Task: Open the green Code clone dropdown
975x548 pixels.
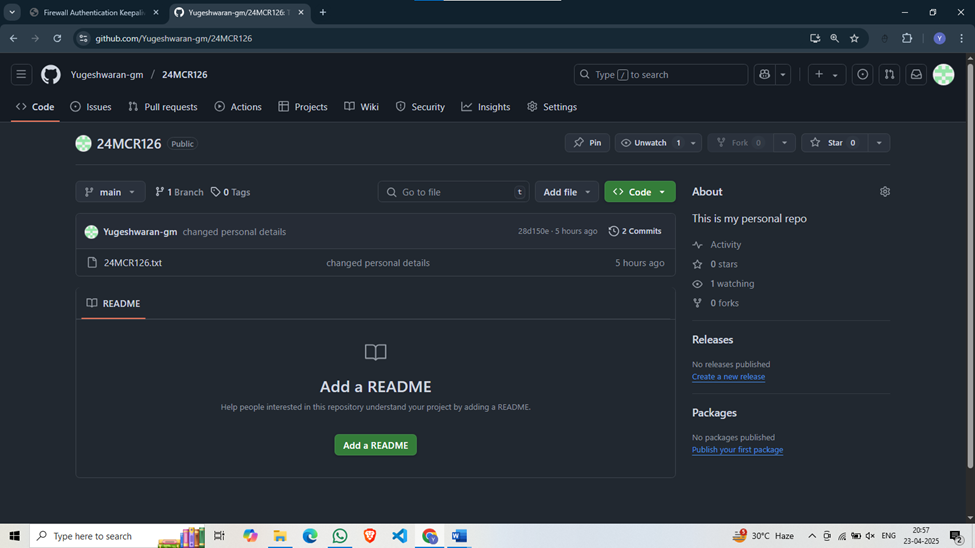Action: [640, 192]
